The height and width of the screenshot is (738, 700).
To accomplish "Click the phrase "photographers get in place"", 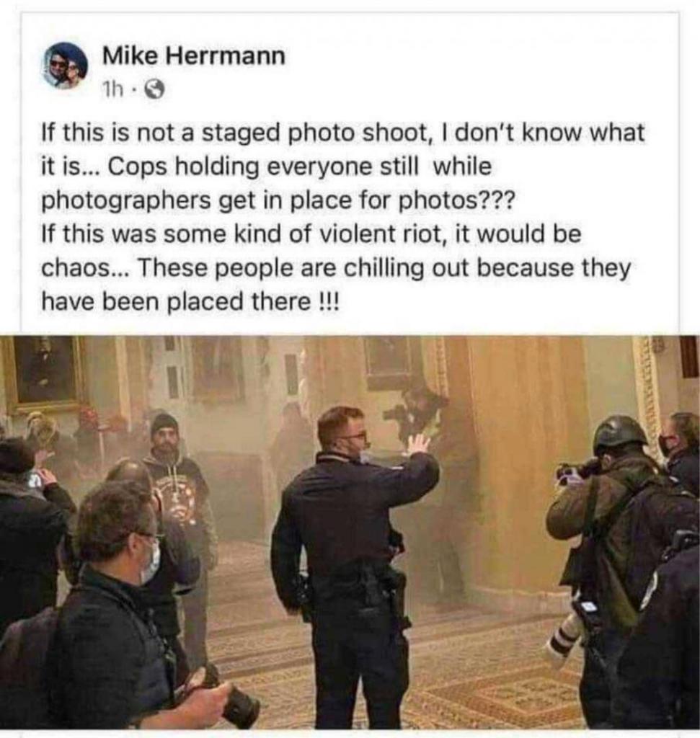I will click(x=196, y=201).
